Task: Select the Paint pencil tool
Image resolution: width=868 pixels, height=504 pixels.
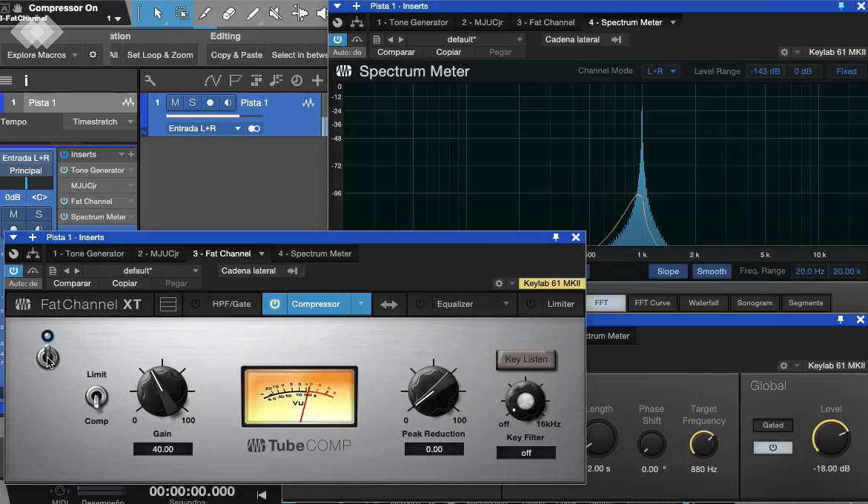Action: (x=253, y=13)
